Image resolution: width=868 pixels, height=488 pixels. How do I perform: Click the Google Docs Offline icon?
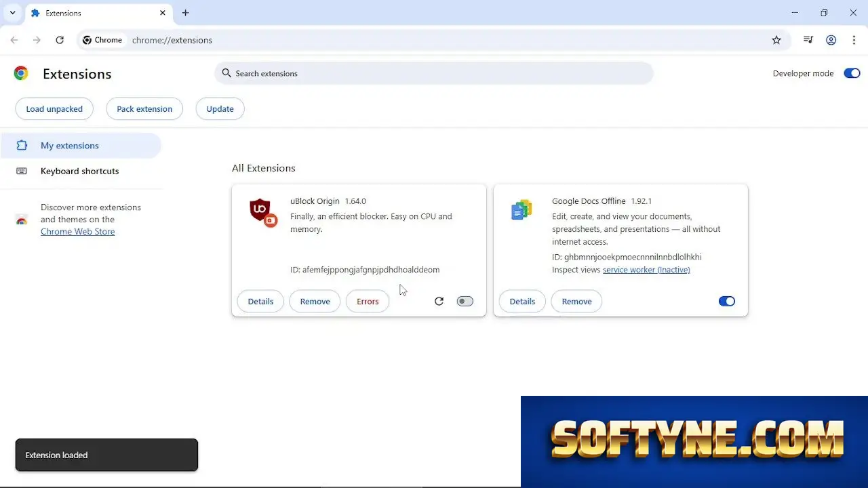tap(521, 210)
